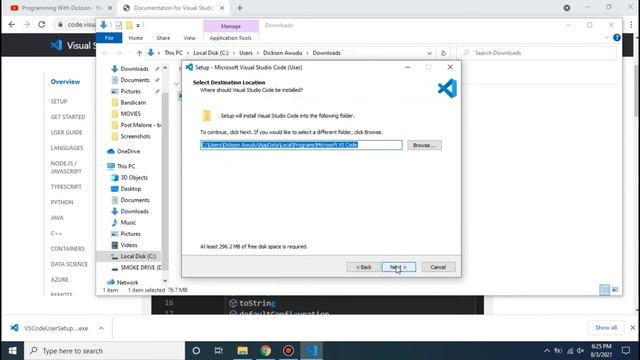This screenshot has width=640, height=360.
Task: Open Task View on the taskbar
Action: tap(219, 351)
